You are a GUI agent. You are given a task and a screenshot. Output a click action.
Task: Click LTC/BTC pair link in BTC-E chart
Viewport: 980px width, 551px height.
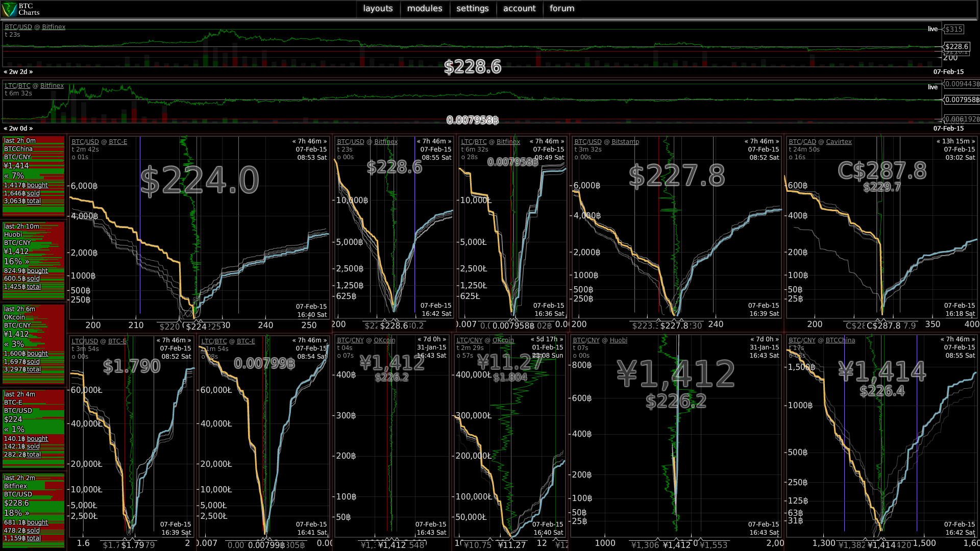214,341
